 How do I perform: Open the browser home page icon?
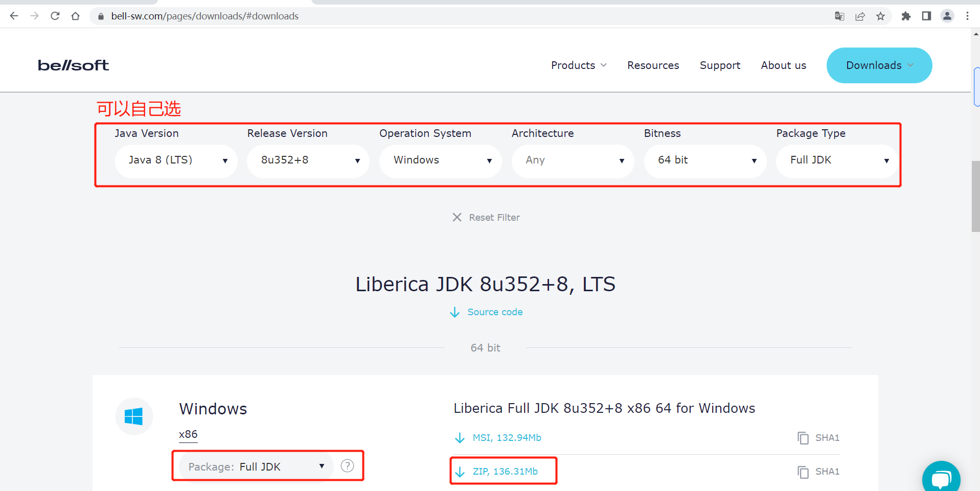tap(76, 16)
